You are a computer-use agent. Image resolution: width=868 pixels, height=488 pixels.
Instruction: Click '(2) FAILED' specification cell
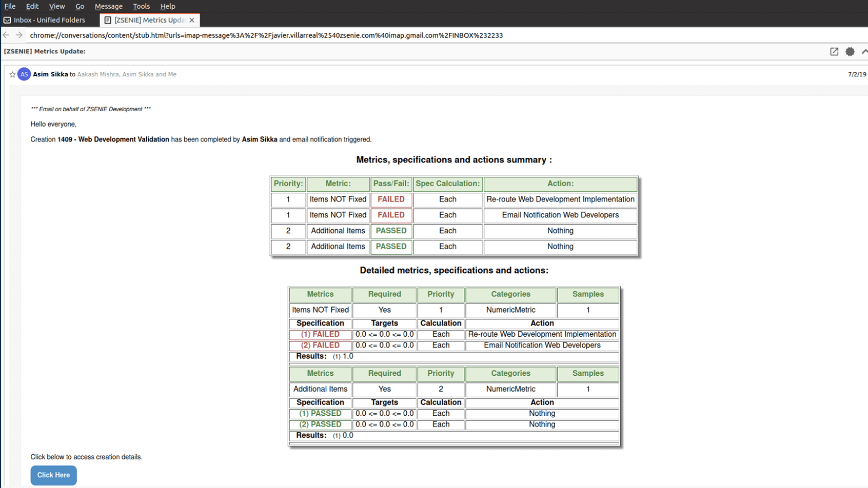pyautogui.click(x=320, y=345)
